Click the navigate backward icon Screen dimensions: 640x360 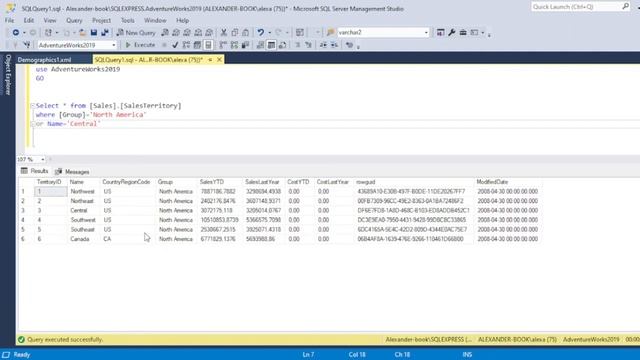pyautogui.click(x=16, y=32)
